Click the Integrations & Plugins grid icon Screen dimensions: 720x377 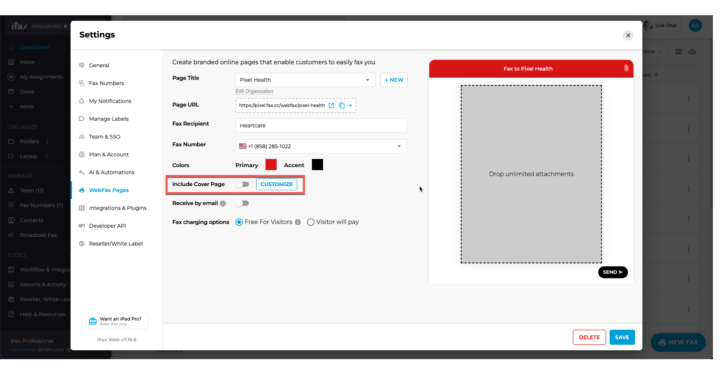(x=82, y=208)
